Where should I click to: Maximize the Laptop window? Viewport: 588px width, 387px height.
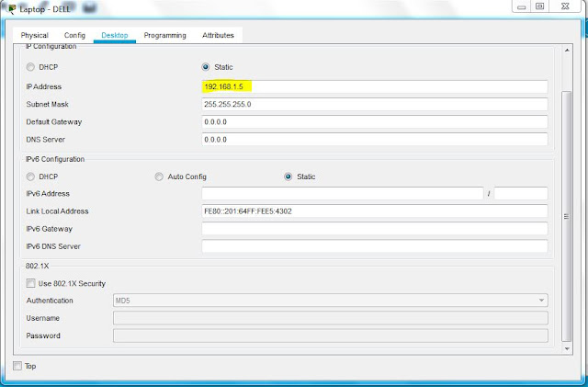[539, 6]
